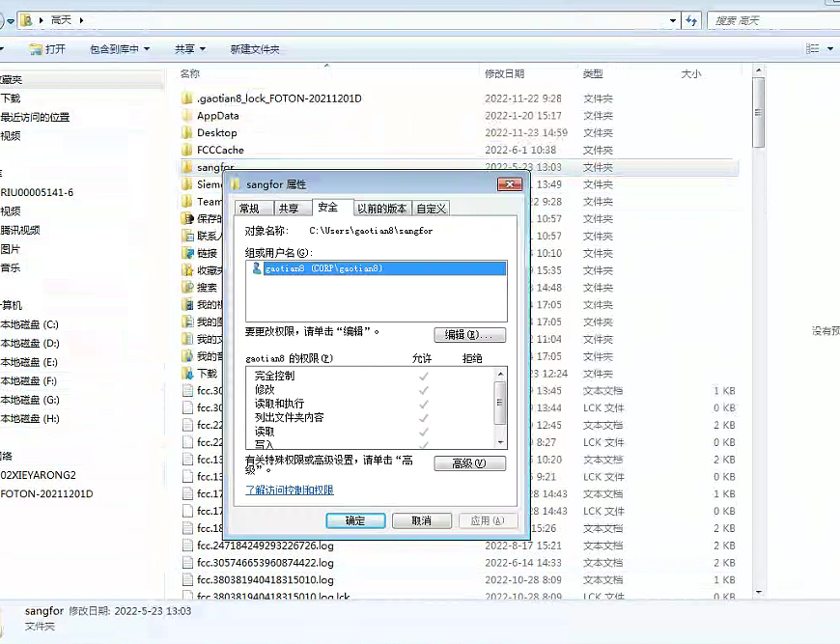840x644 pixels.
Task: Click the allow checkmark for 修改
Action: pos(423,389)
